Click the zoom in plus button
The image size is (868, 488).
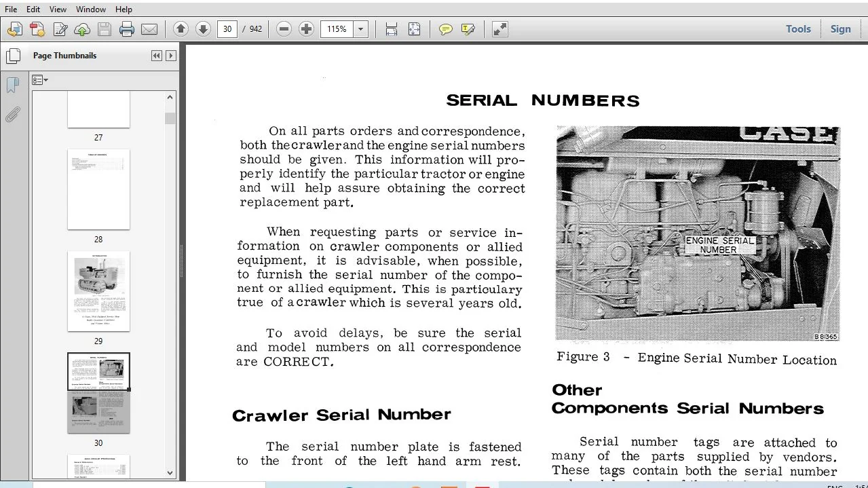coord(307,29)
